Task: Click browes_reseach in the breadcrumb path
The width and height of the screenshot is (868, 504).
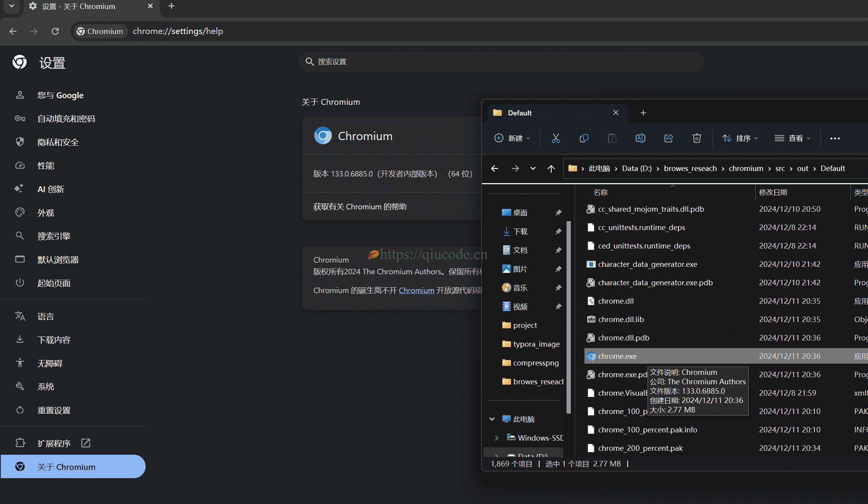Action: pos(690,168)
